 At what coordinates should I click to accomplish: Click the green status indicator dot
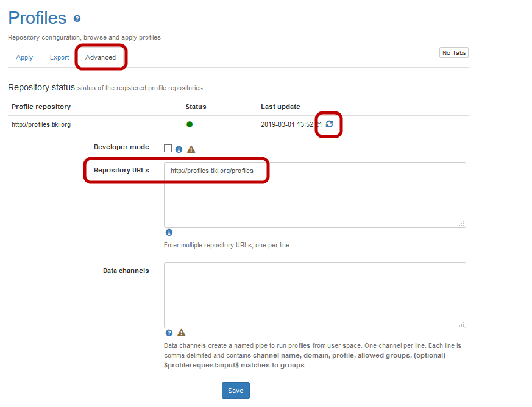(190, 125)
